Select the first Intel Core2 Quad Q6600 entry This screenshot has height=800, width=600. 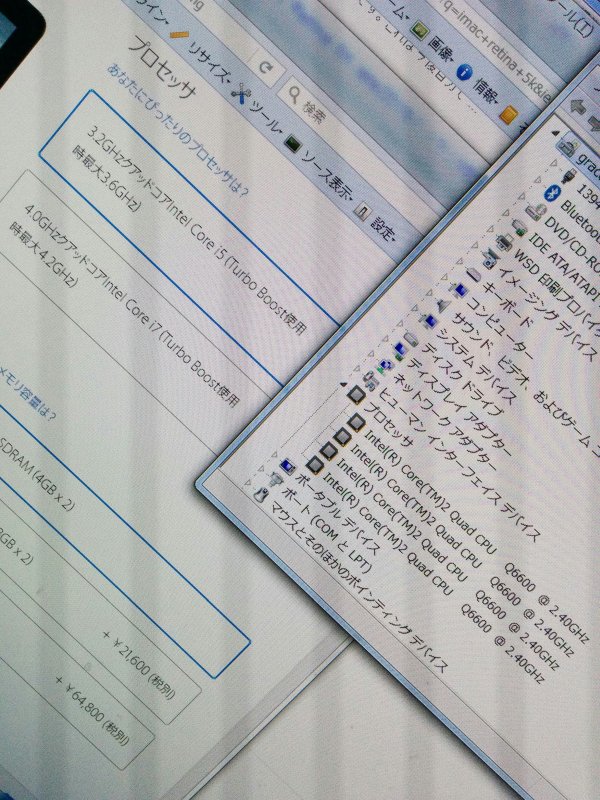coord(477,535)
